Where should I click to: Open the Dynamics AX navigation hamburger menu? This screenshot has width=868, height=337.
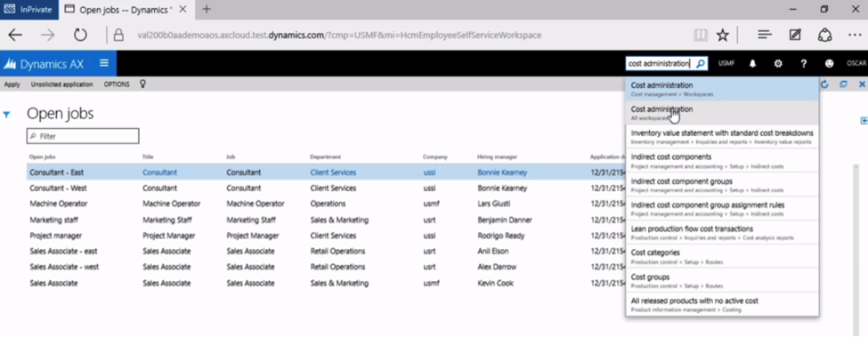pos(104,63)
